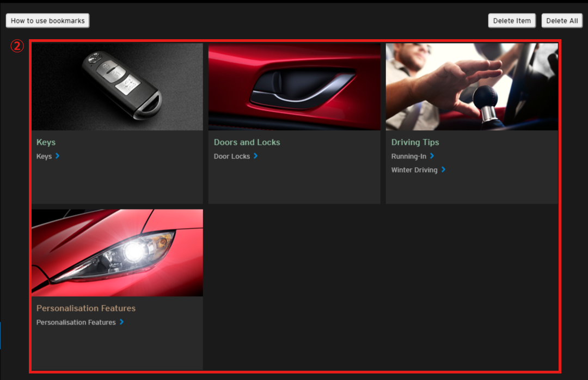Click the How to use bookmarks button

coord(47,21)
